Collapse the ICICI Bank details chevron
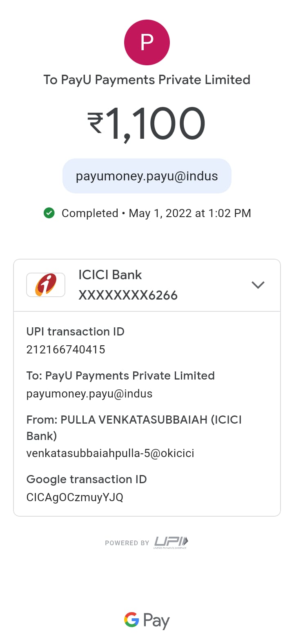This screenshot has height=644, width=294. (258, 285)
